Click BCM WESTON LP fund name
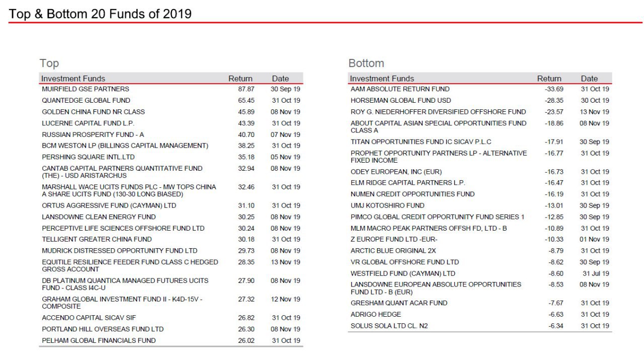Viewport: 644px width, 359px height. tap(125, 146)
